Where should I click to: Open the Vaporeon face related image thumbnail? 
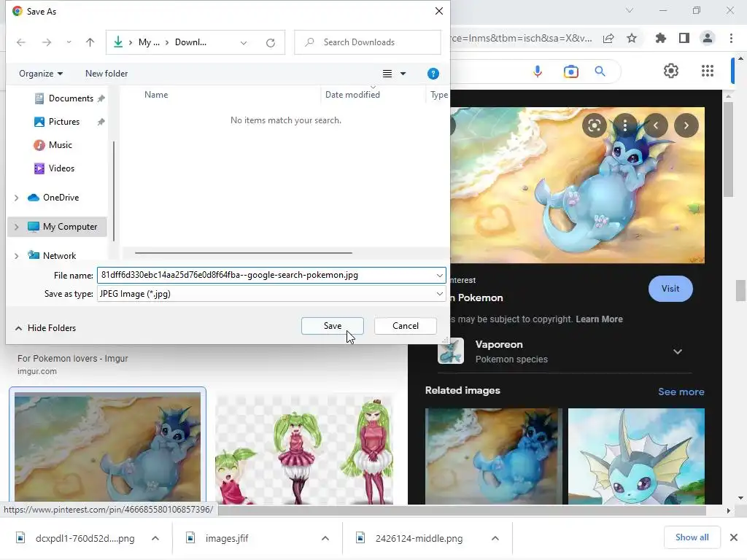pyautogui.click(x=636, y=456)
